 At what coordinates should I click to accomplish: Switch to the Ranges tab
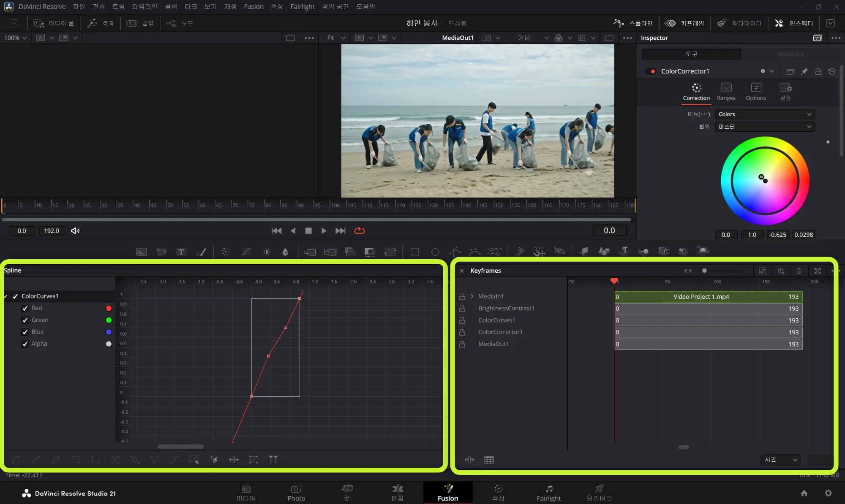pyautogui.click(x=726, y=92)
